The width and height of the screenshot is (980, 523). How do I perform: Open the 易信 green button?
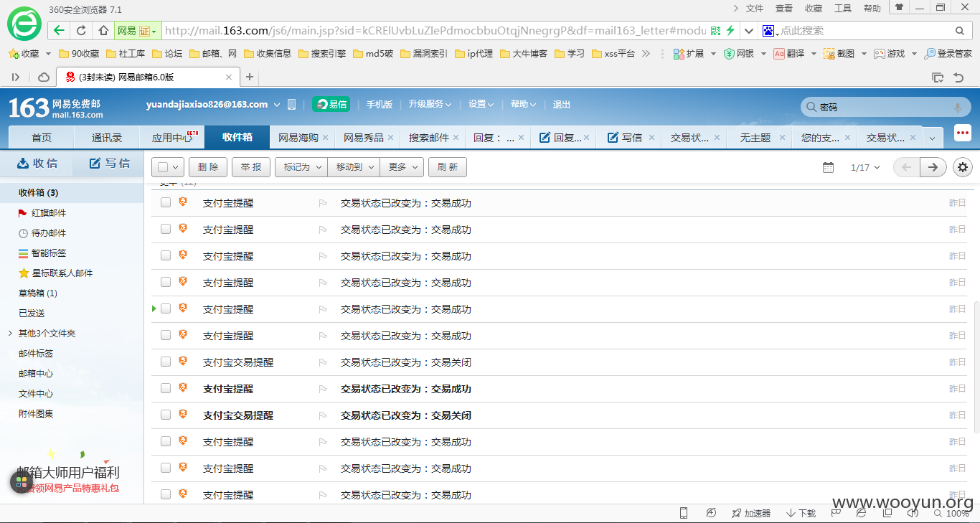pos(331,105)
